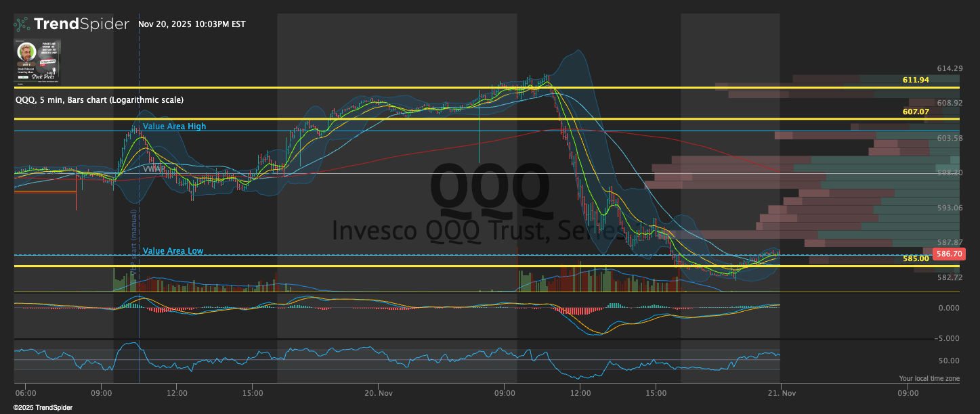Image resolution: width=980 pixels, height=414 pixels.
Task: Click the Nov 20, 2025 10:03PM EST timestamp
Action: coord(192,24)
